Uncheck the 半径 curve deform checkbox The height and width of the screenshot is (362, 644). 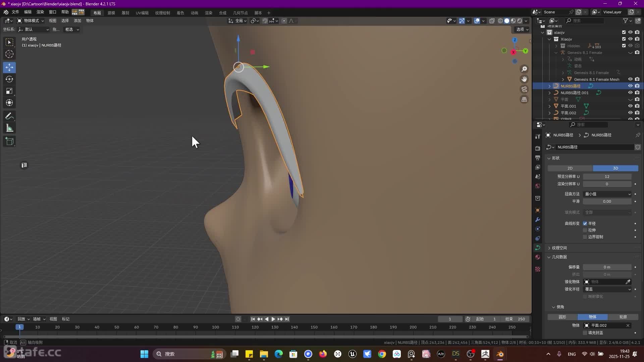(x=585, y=223)
